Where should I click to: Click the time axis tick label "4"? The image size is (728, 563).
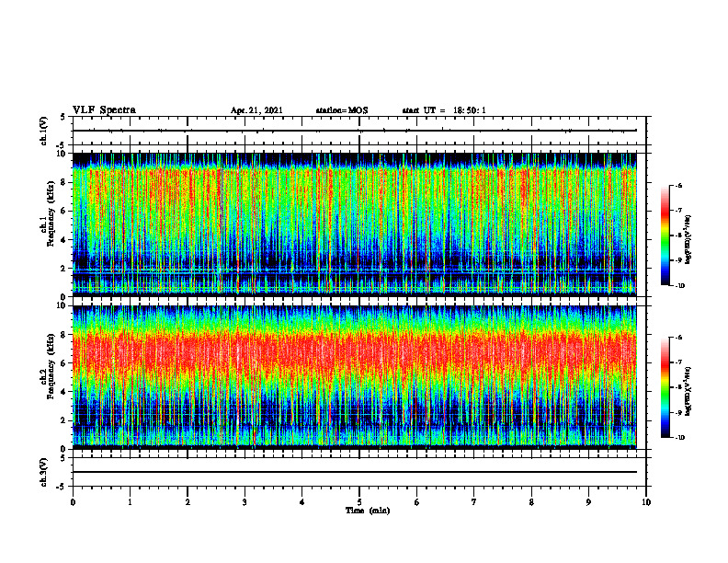coord(302,502)
